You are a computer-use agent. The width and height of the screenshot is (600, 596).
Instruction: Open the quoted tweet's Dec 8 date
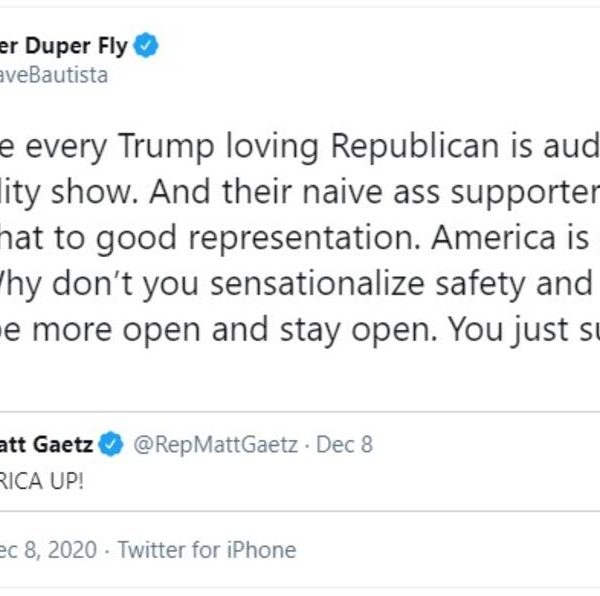tap(344, 444)
